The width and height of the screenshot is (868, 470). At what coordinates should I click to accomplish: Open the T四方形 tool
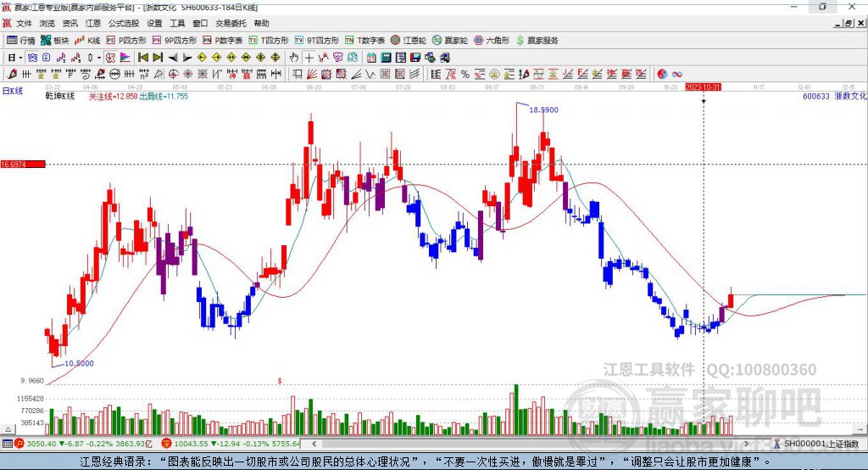point(269,41)
